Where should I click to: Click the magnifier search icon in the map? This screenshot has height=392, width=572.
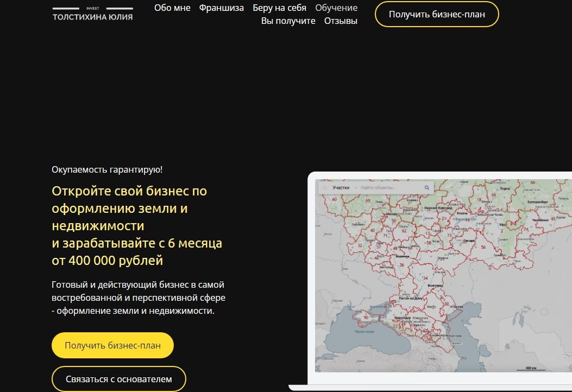(427, 188)
